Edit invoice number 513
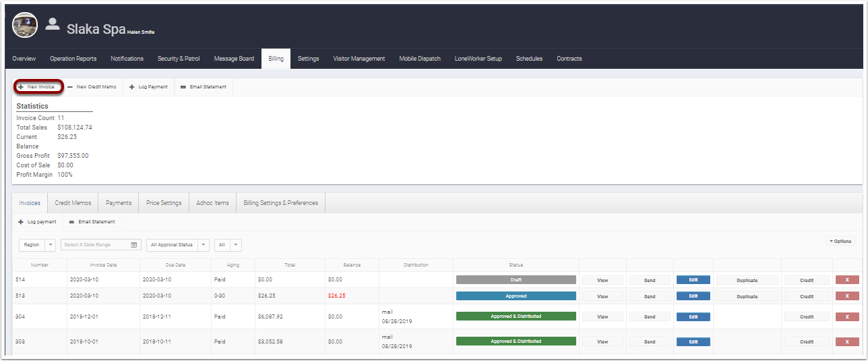868x361 pixels. tap(693, 296)
